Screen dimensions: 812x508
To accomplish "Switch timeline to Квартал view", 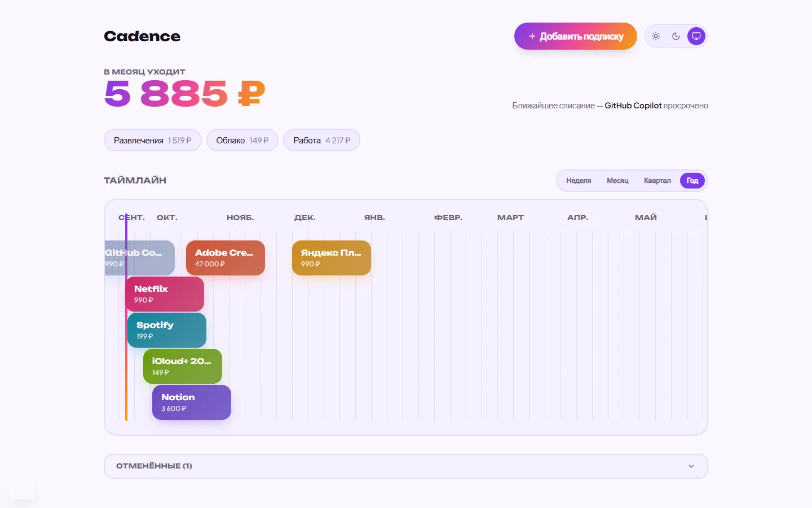I will tap(657, 181).
